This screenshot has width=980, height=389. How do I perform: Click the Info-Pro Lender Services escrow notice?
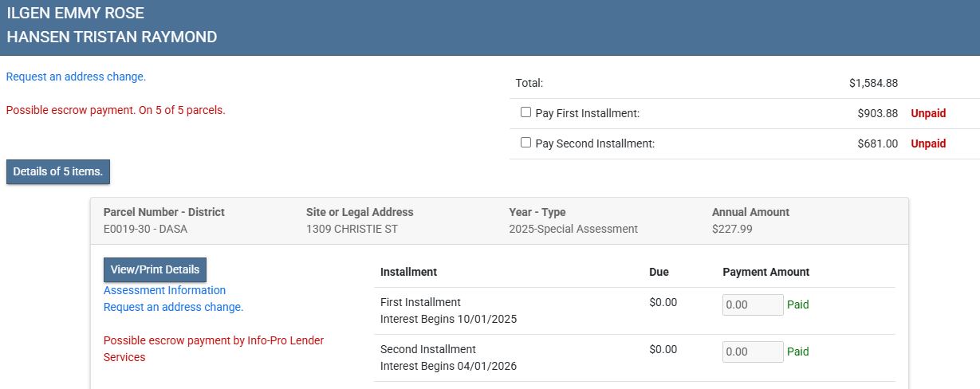point(213,348)
